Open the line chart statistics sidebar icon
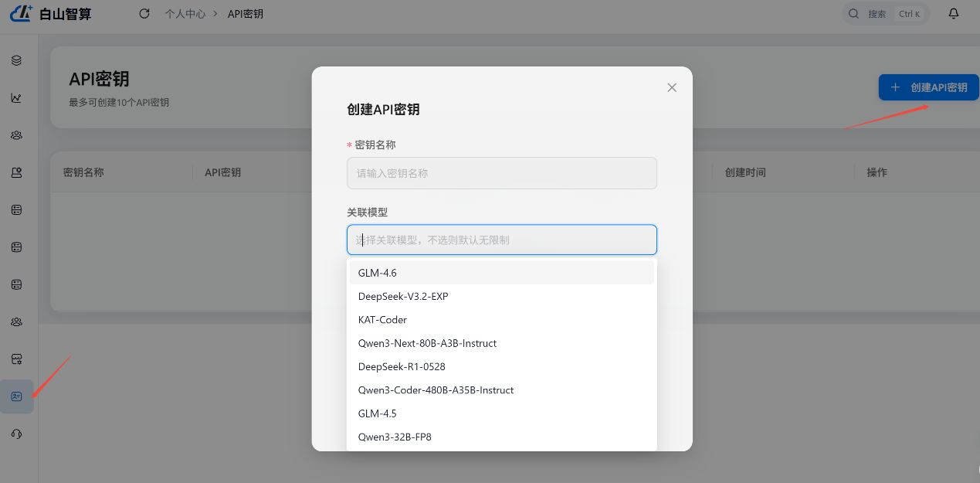Viewport: 980px width, 483px height. point(16,97)
